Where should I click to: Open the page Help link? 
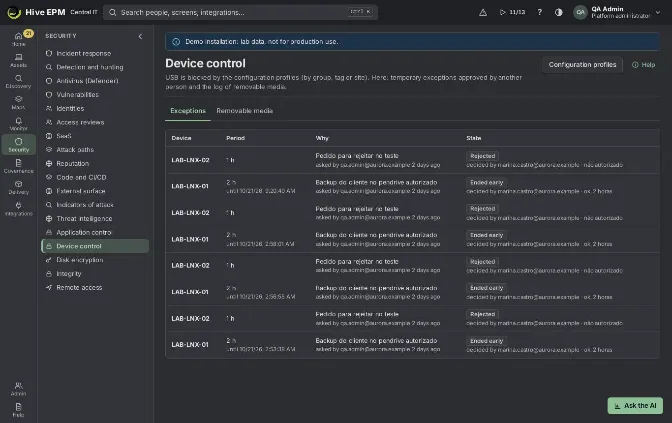point(643,65)
